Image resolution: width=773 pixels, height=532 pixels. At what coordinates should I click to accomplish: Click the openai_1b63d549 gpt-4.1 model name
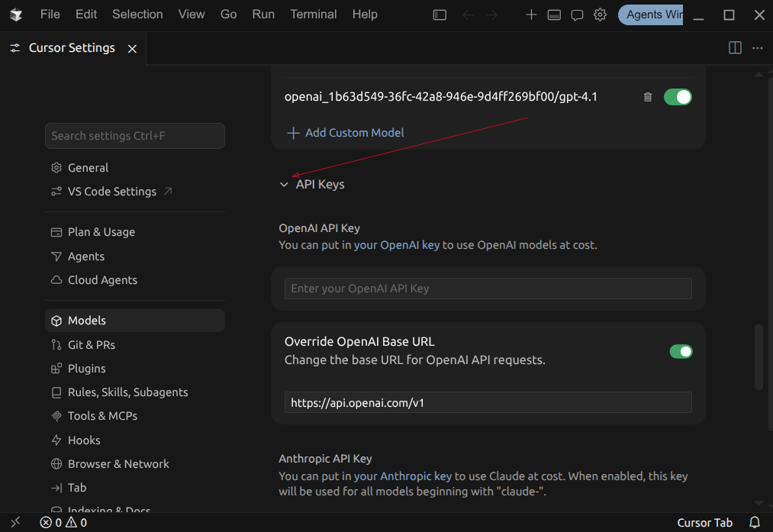(441, 97)
